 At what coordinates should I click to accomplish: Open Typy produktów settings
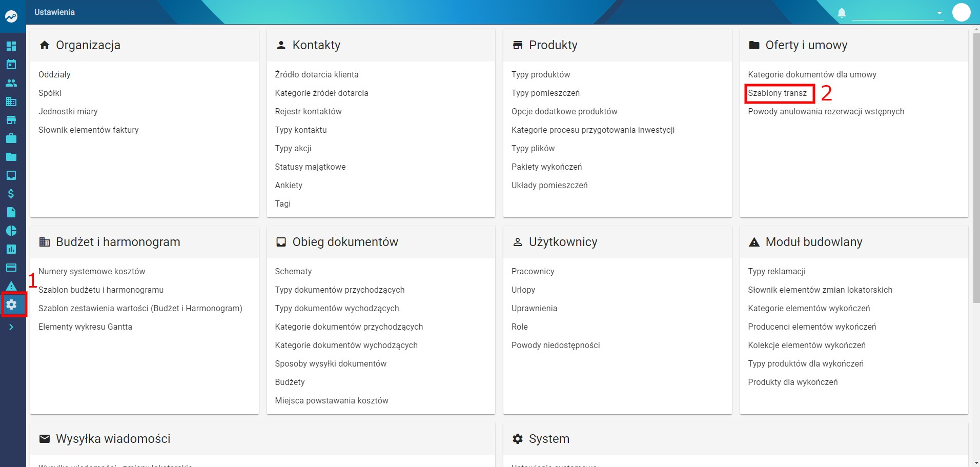(541, 74)
